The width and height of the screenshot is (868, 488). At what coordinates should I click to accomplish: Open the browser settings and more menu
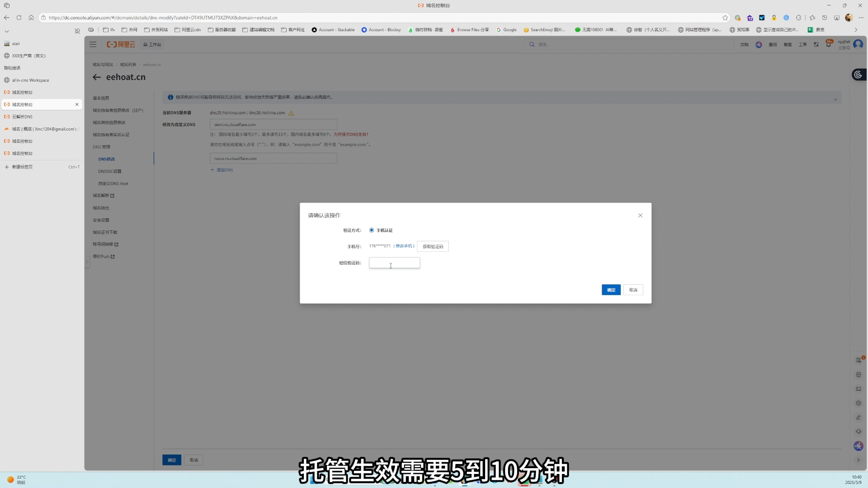click(861, 18)
